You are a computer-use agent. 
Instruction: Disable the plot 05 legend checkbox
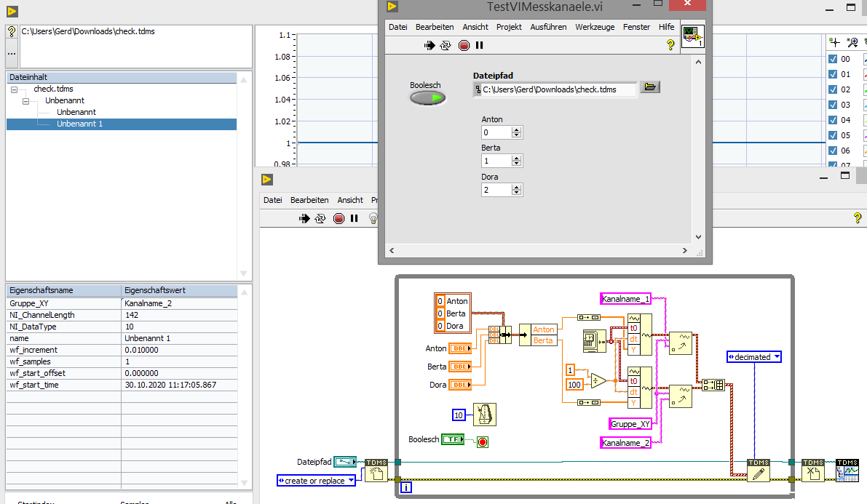click(x=833, y=135)
